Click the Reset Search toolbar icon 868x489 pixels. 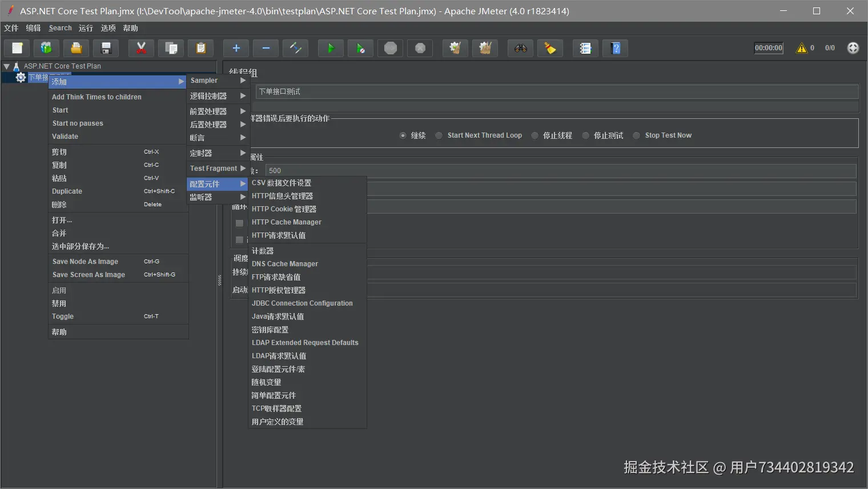click(x=550, y=49)
